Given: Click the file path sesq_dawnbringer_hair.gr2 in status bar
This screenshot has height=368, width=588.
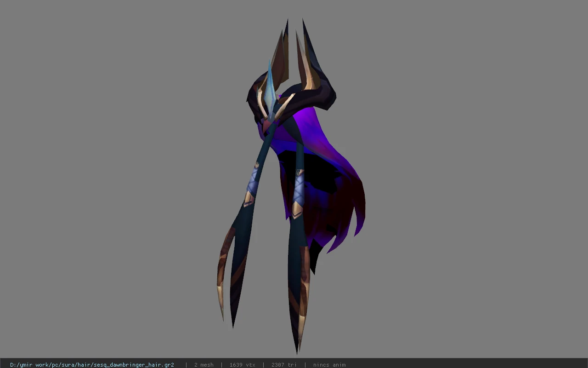Looking at the screenshot, I should [x=92, y=365].
